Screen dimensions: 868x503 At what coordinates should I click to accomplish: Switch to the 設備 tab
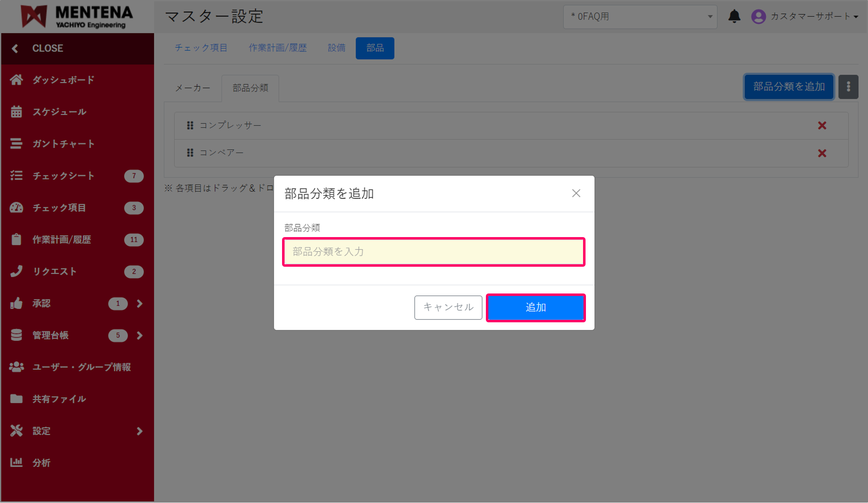click(x=336, y=48)
